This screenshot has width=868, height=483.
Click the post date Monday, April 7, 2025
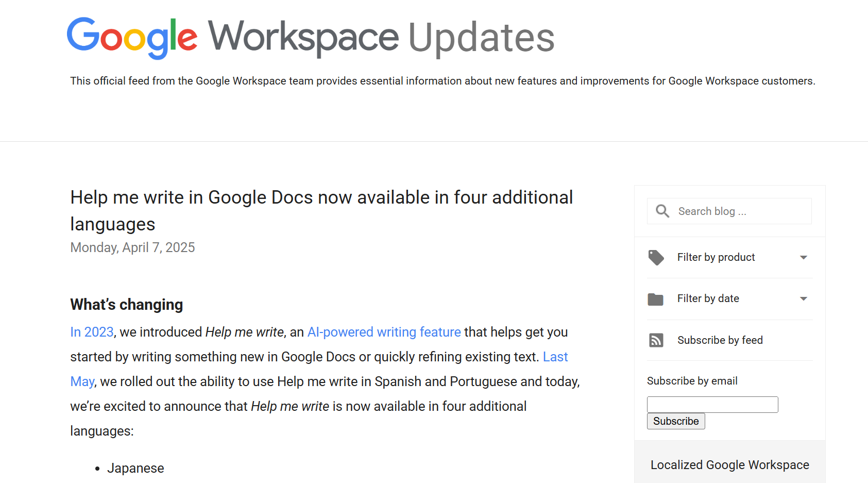[132, 247]
